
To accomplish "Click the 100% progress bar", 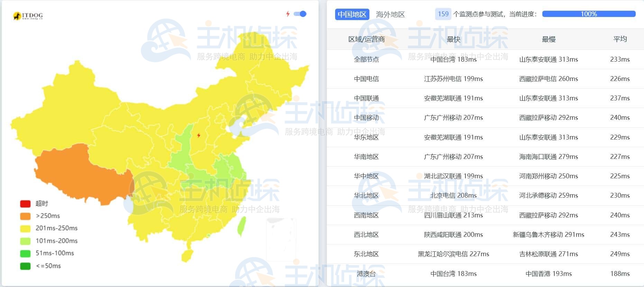I will 589,14.
